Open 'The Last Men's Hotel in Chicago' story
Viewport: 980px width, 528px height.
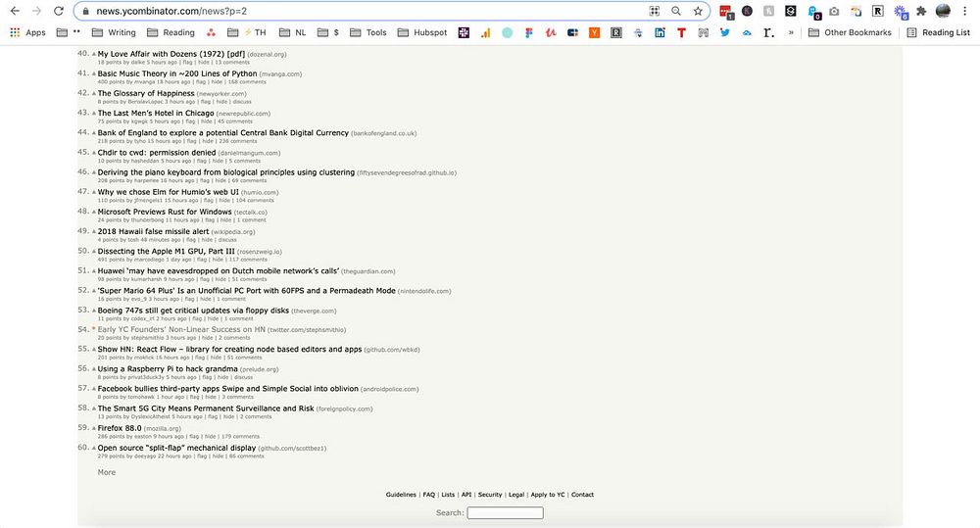tap(156, 113)
